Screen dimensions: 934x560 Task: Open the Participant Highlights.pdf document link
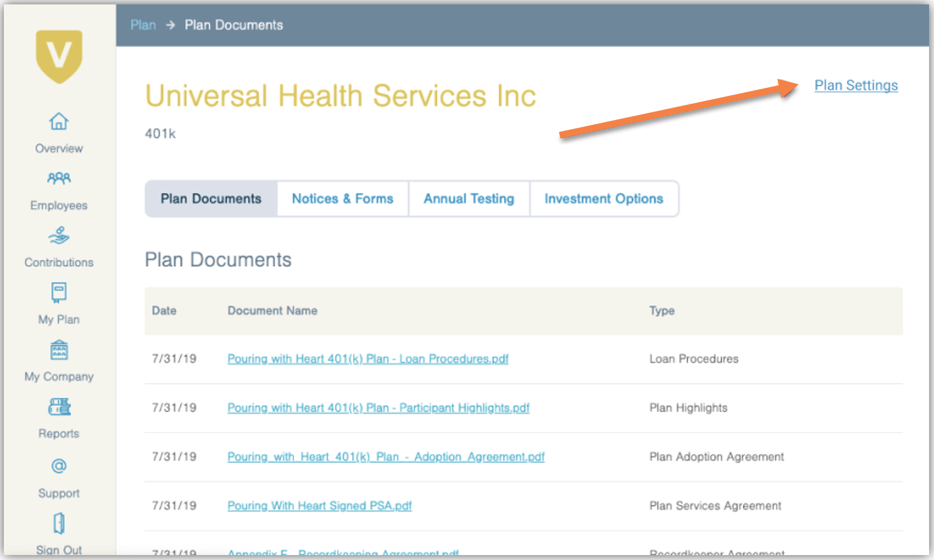[x=378, y=408]
